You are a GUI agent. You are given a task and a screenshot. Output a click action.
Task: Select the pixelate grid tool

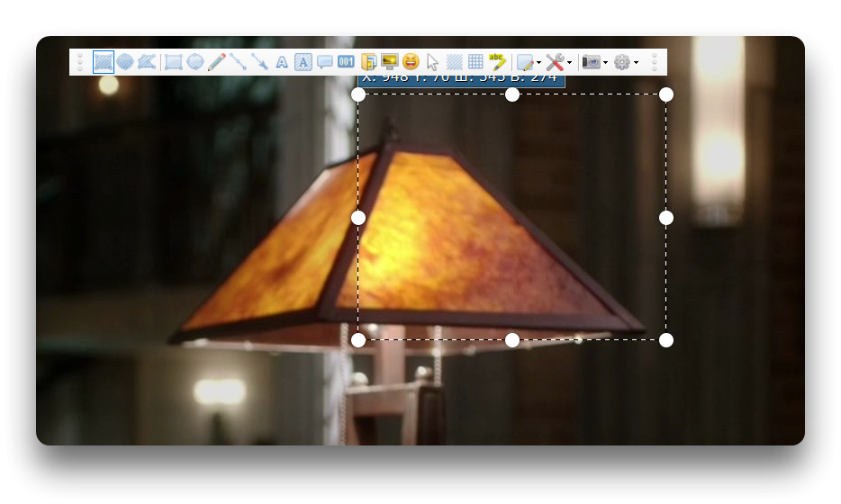(475, 62)
